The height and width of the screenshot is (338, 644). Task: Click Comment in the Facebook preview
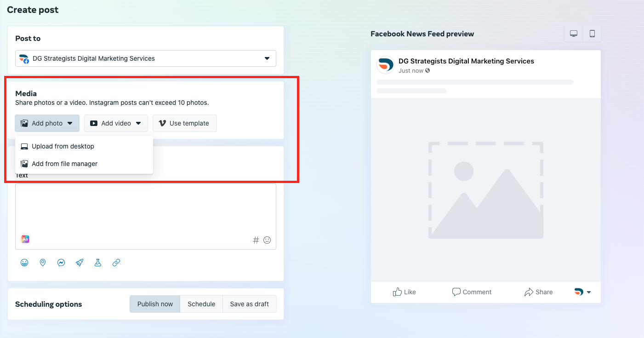pos(472,292)
